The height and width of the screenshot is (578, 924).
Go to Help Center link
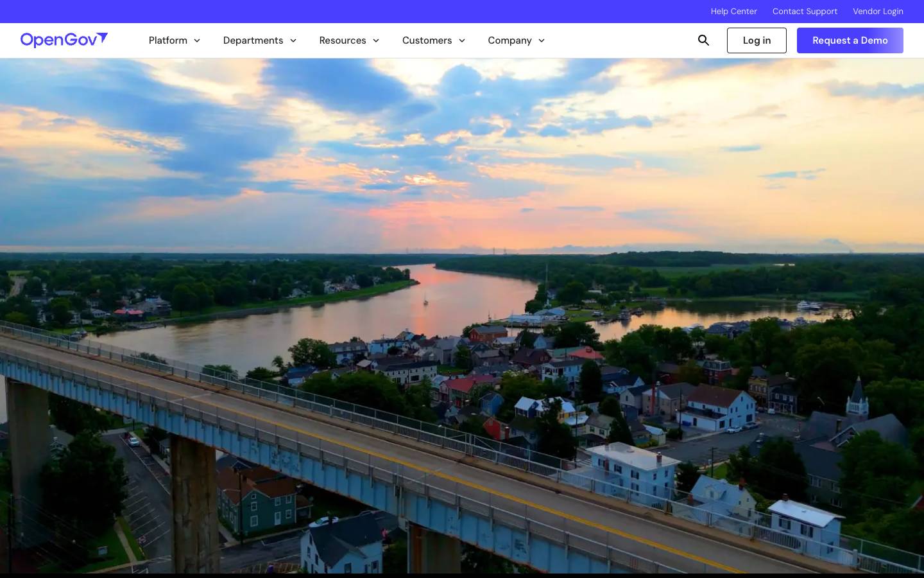click(733, 12)
